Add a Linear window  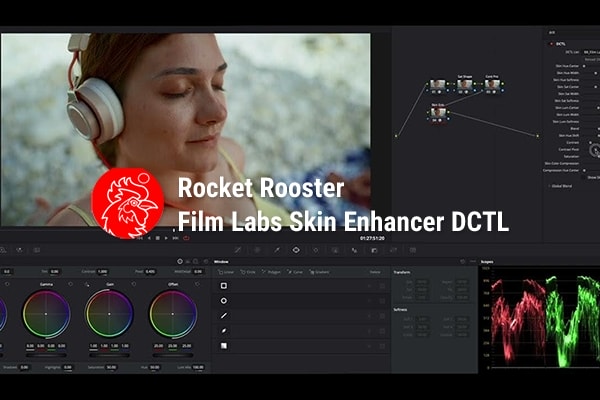point(226,272)
